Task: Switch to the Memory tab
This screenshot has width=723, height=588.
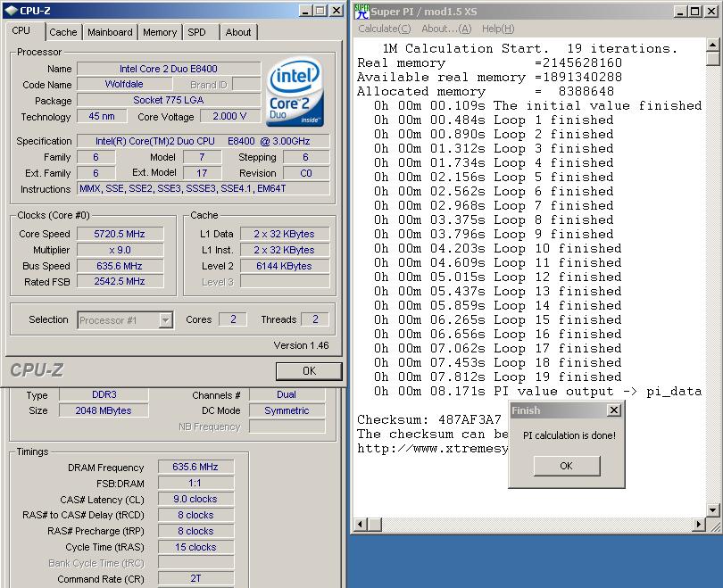Action: click(160, 32)
